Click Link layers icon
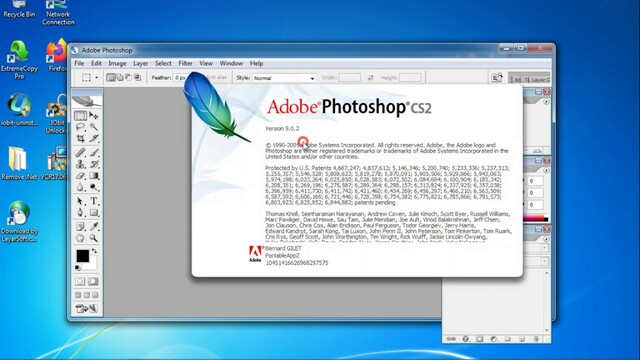This screenshot has width=640, height=360. [x=451, y=339]
